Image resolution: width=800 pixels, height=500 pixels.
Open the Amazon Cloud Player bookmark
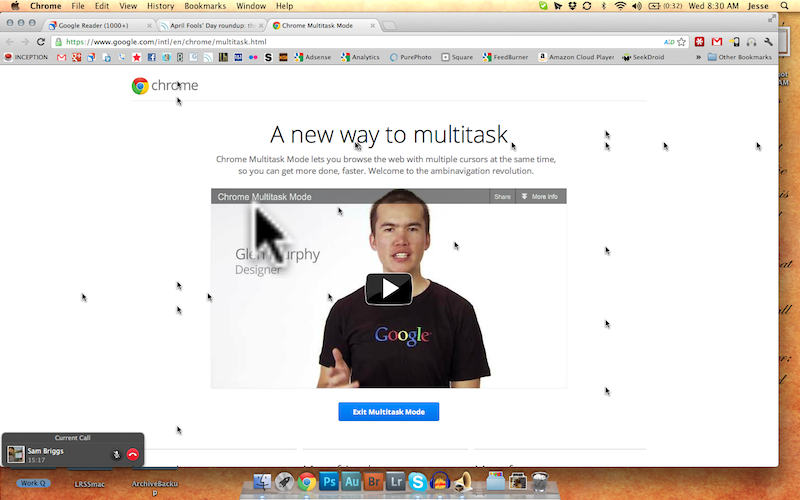pyautogui.click(x=577, y=57)
